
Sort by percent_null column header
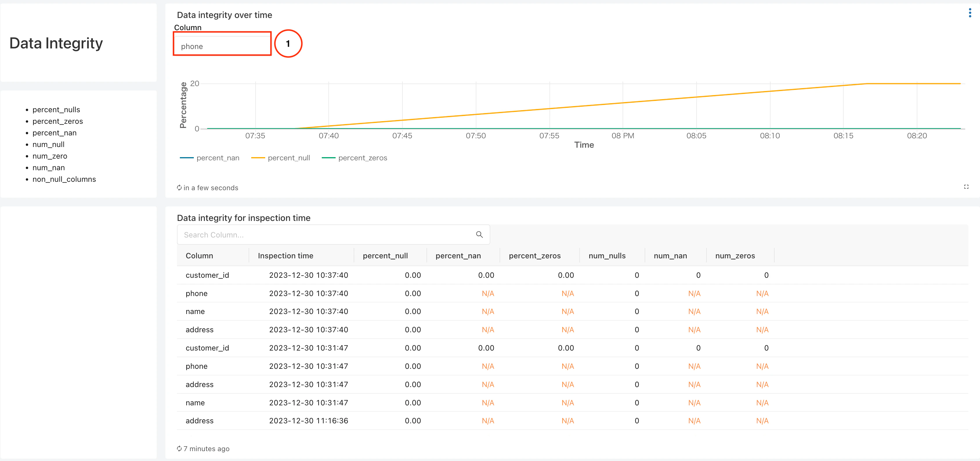385,256
